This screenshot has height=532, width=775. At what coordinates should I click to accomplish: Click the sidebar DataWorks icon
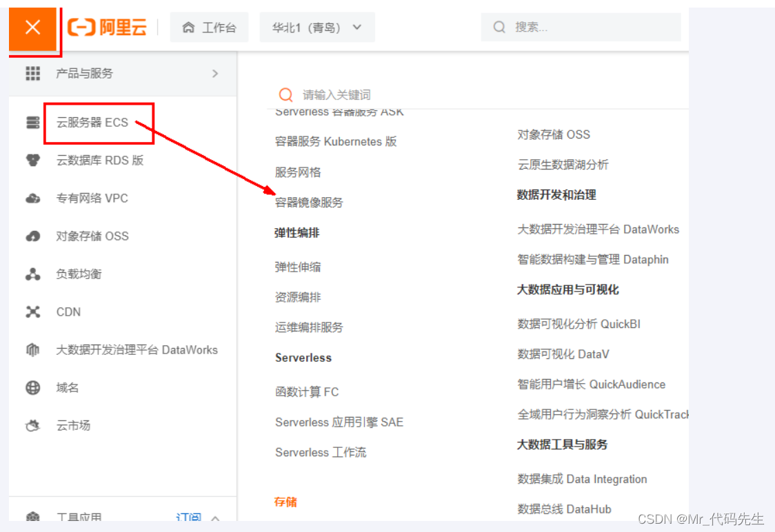pos(32,349)
